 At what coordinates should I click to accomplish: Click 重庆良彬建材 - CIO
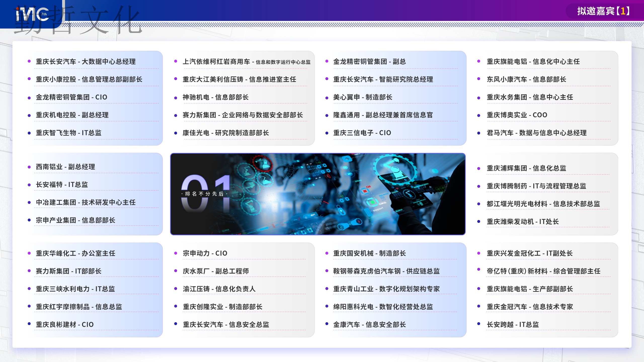point(65,325)
